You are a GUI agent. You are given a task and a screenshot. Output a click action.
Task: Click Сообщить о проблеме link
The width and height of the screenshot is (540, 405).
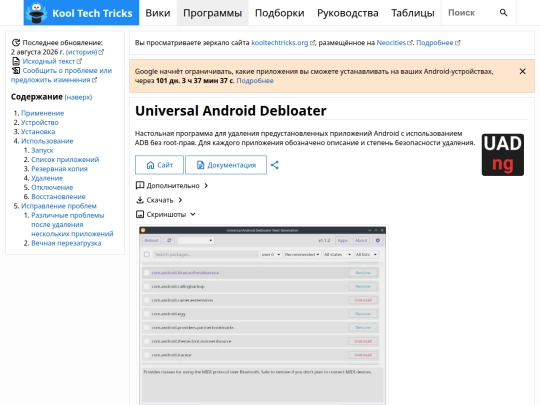pos(61,75)
